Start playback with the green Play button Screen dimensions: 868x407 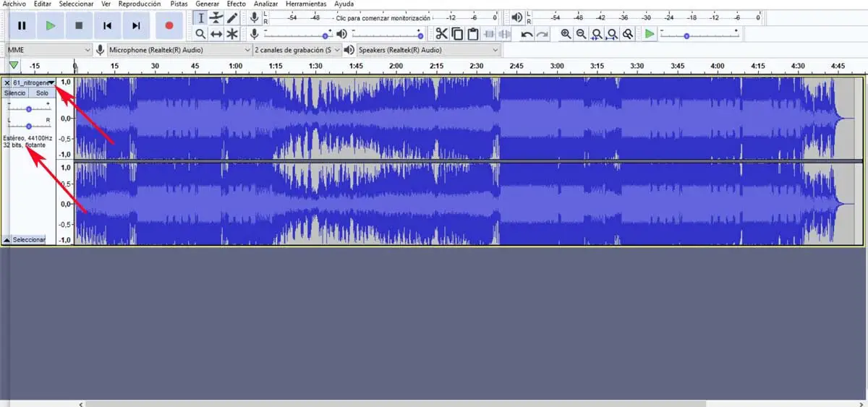tap(50, 25)
